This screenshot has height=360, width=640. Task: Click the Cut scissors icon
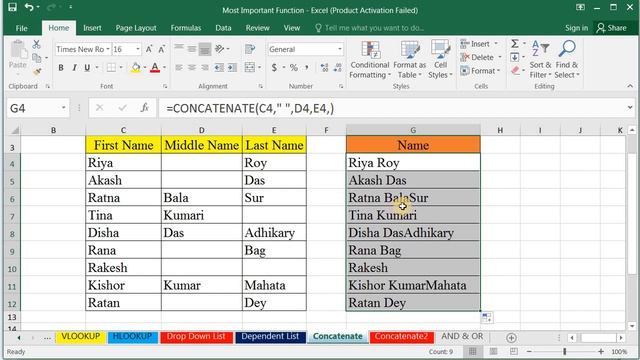(x=36, y=44)
